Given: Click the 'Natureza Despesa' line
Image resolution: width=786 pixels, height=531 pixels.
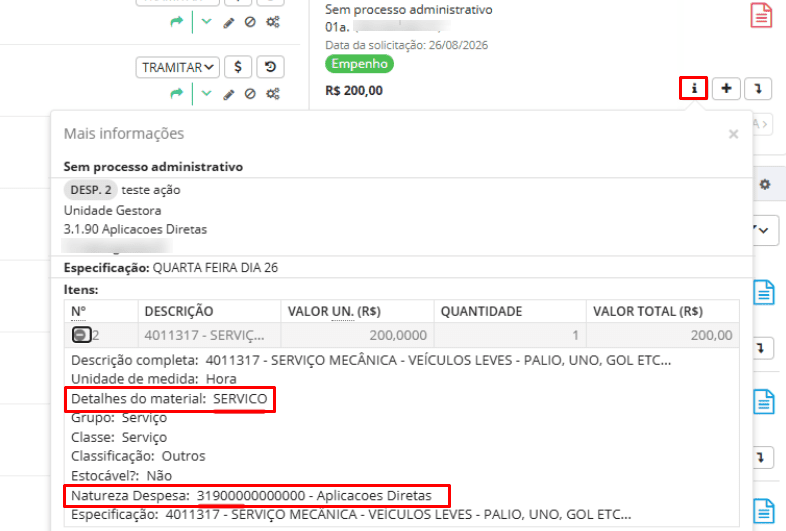Looking at the screenshot, I should click(x=251, y=496).
